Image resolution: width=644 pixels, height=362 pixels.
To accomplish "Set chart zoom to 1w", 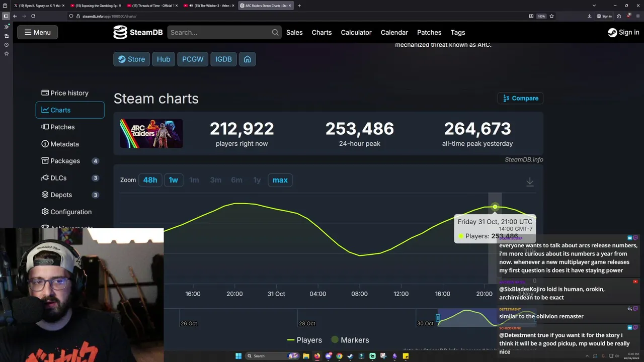I will 173,180.
